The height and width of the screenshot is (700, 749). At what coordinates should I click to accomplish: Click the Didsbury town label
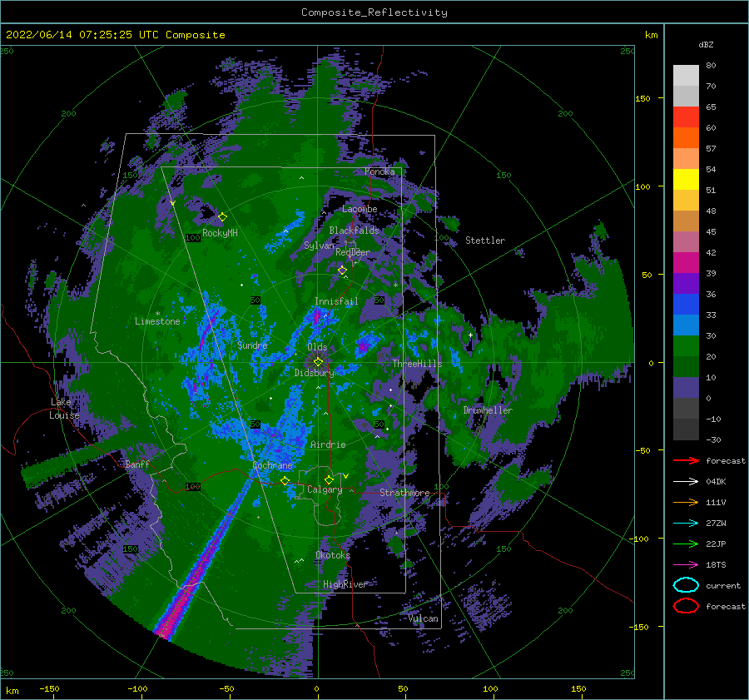point(314,373)
